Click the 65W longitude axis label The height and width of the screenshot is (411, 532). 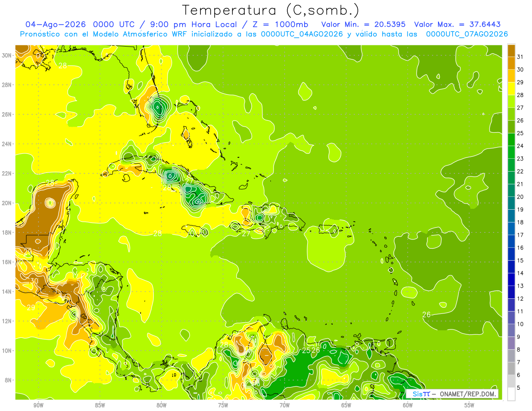346,405
